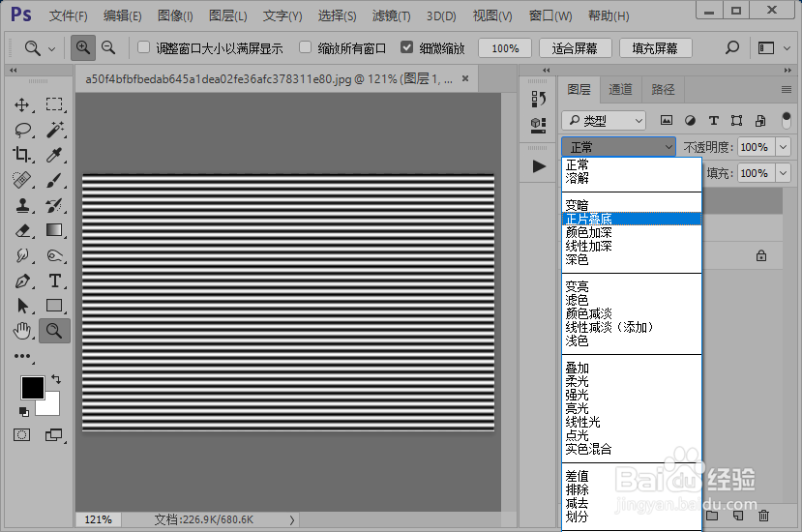Filter layers by type layers icon
This screenshot has width=802, height=532.
(x=714, y=120)
